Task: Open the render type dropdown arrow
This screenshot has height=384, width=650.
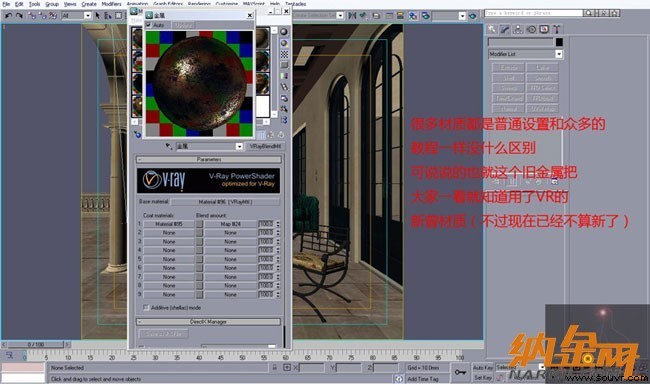Action: [x=462, y=16]
